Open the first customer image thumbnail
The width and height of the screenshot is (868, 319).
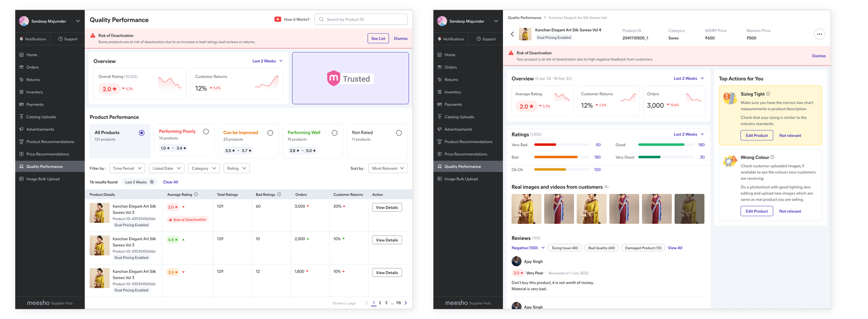526,209
